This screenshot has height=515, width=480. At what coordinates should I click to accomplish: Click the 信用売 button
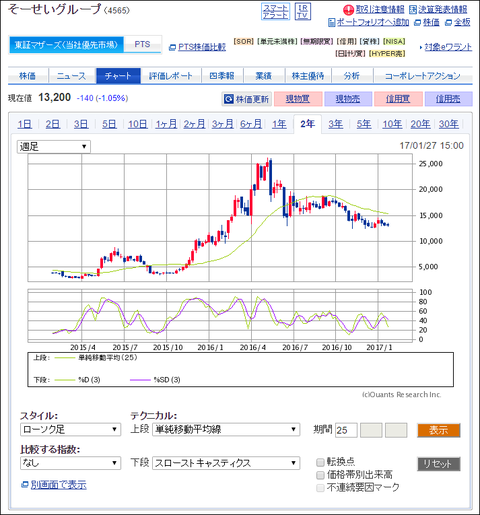coord(448,99)
